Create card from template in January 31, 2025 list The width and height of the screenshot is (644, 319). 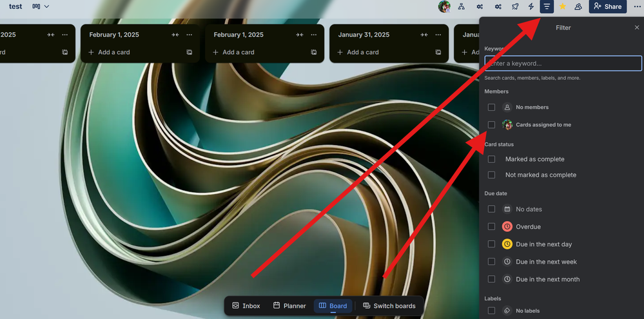coord(438,52)
